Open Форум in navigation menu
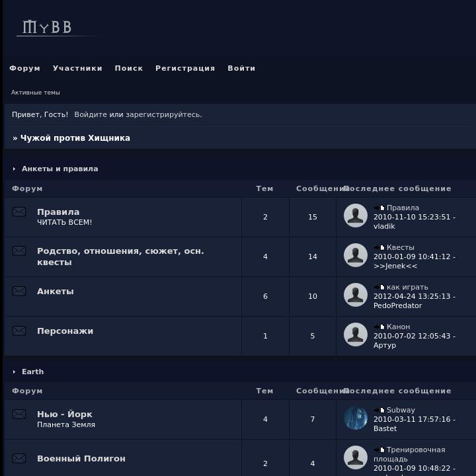Viewport: 476px width, 476px height. 25,68
